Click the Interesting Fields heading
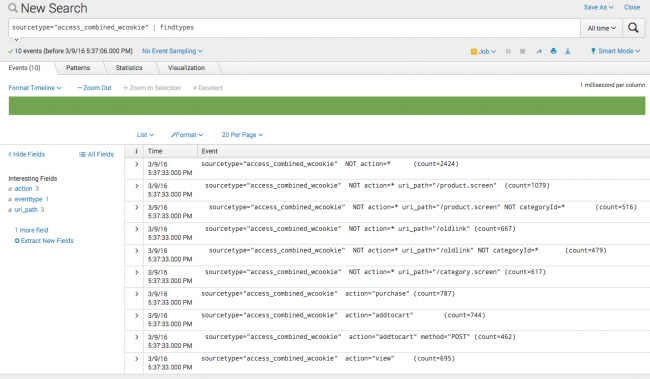Screen dimensions: 650x379 point(33,179)
